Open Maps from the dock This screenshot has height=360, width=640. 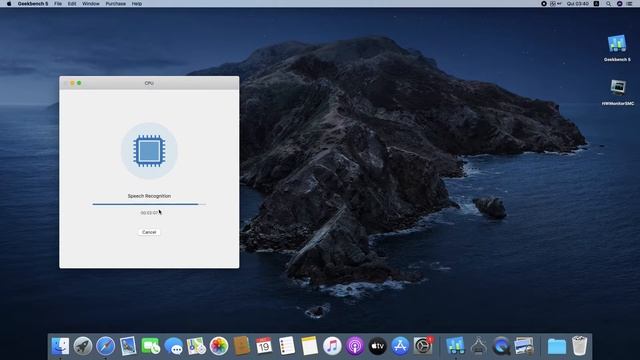tap(196, 346)
